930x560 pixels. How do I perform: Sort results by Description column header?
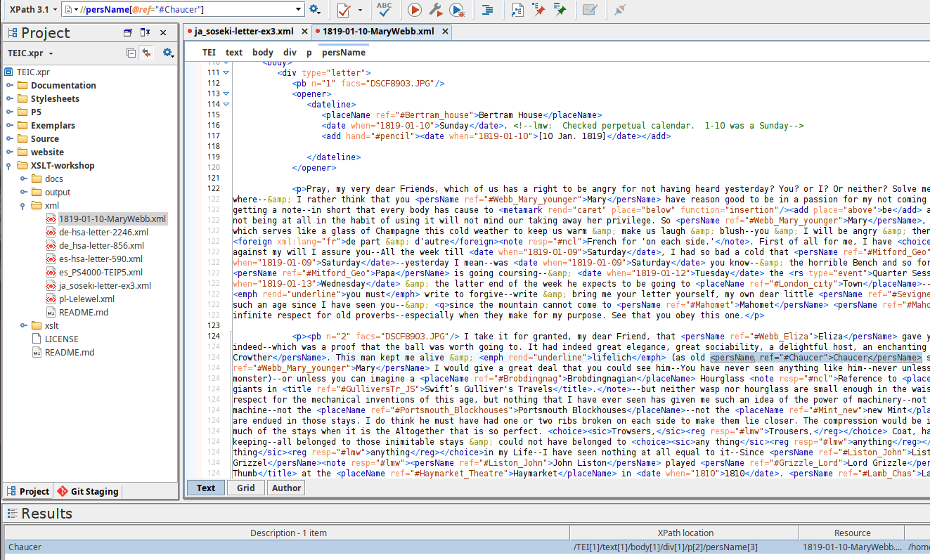click(287, 533)
